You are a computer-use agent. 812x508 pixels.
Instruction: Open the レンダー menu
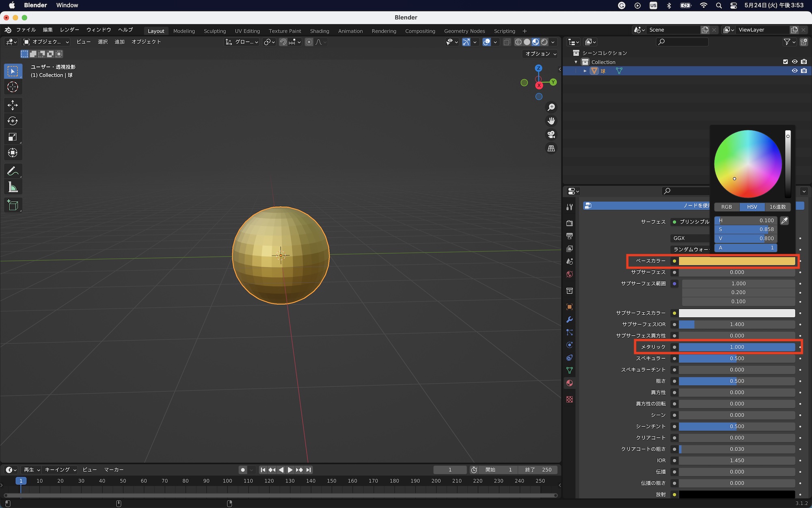click(x=69, y=30)
